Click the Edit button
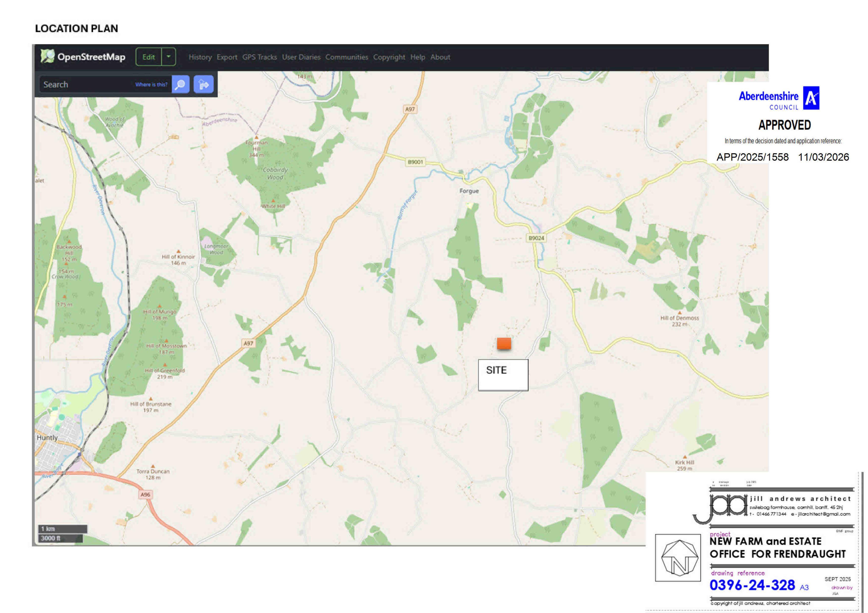The height and width of the screenshot is (613, 868). tap(149, 57)
